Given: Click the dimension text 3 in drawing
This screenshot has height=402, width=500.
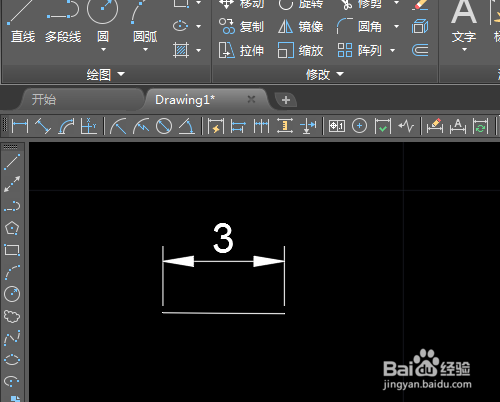Looking at the screenshot, I should pyautogui.click(x=223, y=238).
